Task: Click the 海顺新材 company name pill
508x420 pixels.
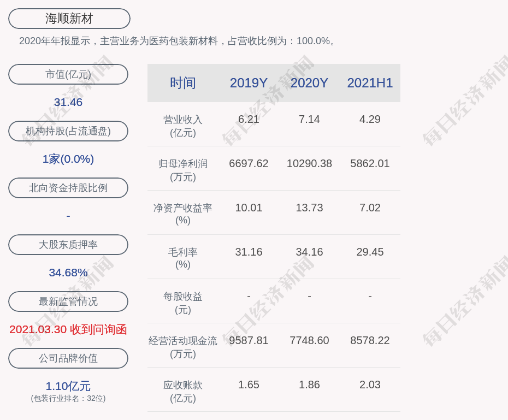Action: pos(69,19)
